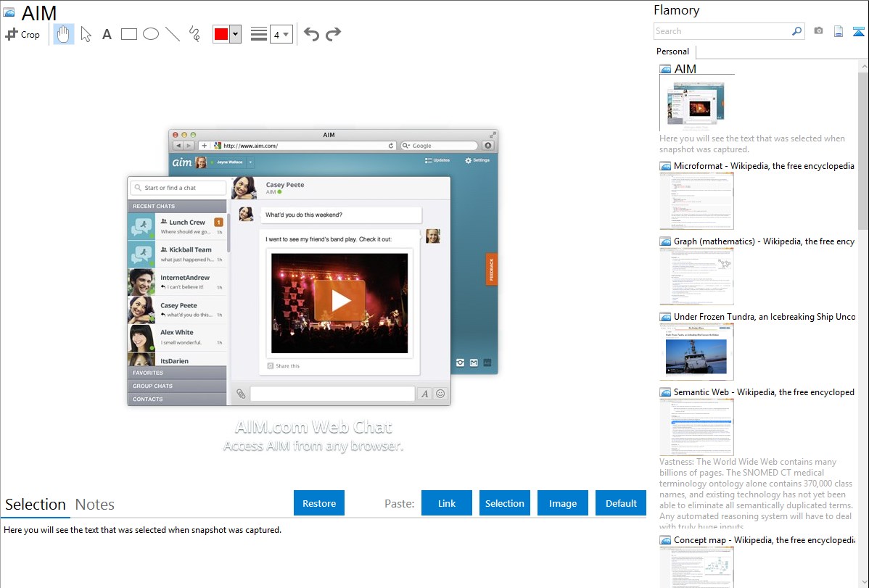Screen dimensions: 869x588
Task: Open the line width dropdown showing 4
Action: [x=281, y=34]
